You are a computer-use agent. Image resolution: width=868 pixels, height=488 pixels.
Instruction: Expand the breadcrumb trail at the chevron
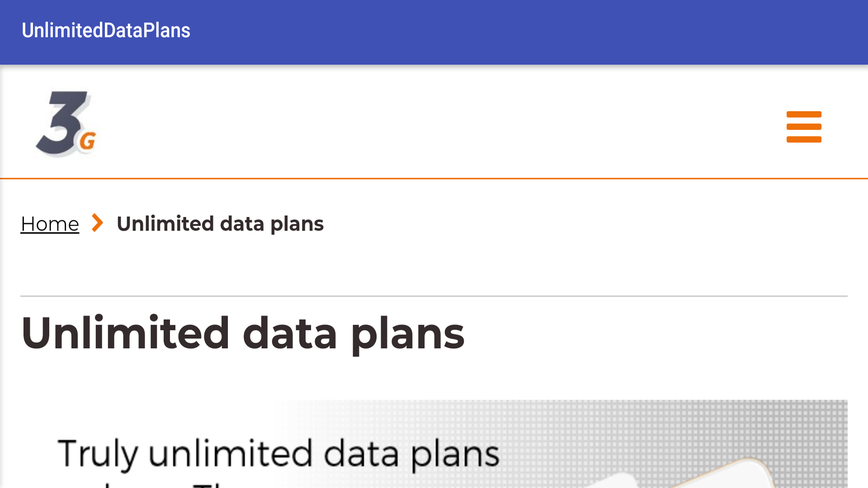tap(97, 223)
